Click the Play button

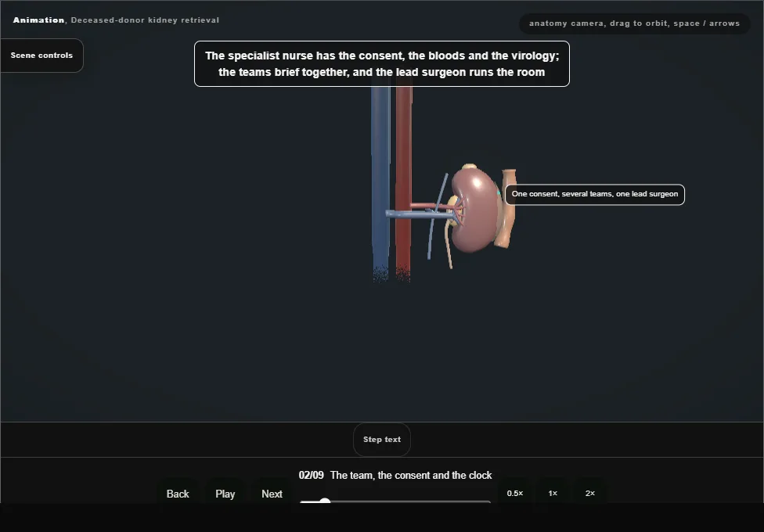point(225,494)
